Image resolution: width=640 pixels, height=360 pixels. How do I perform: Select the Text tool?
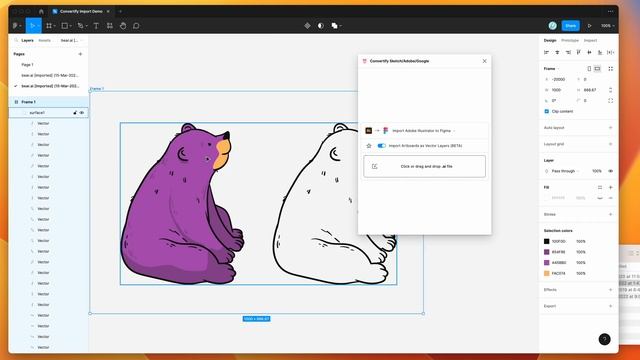pyautogui.click(x=96, y=26)
